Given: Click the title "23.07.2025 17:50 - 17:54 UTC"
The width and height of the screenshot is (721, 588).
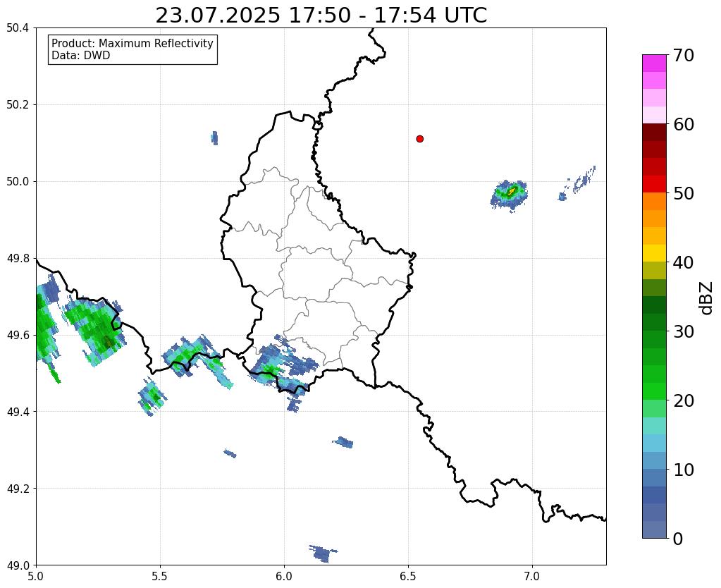Looking at the screenshot, I should [321, 16].
